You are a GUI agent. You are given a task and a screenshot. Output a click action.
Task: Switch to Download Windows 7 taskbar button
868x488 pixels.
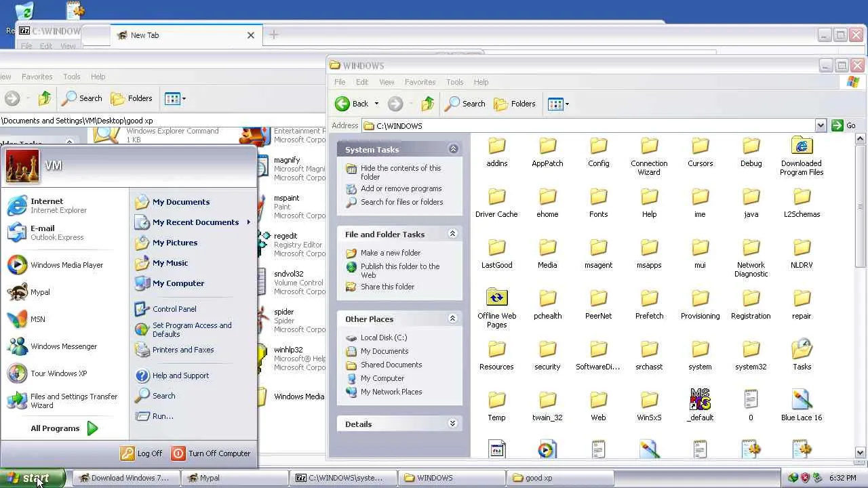(125, 478)
